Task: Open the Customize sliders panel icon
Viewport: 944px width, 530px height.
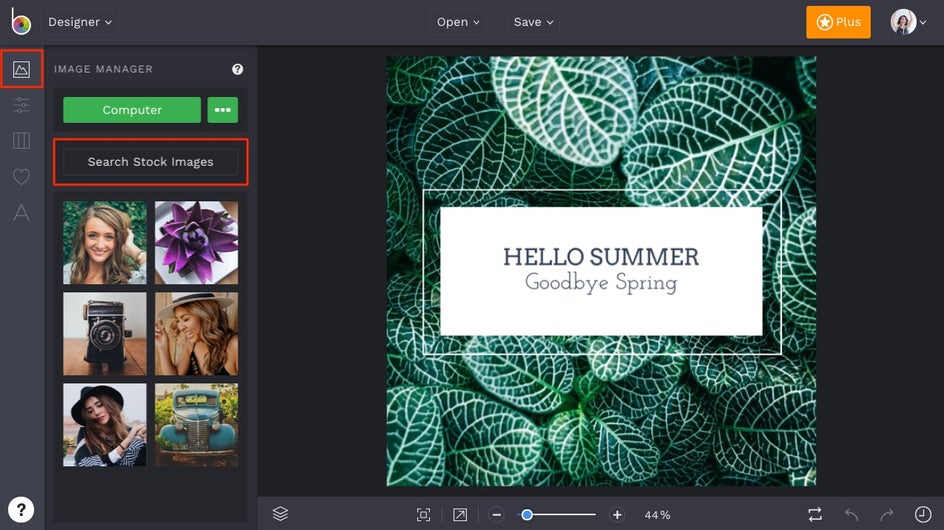Action: coord(21,105)
